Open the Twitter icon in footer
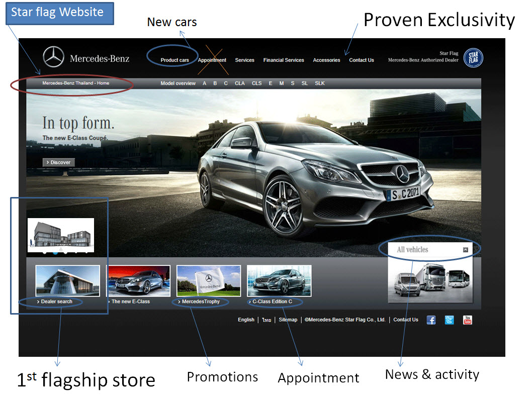Viewport: 532px width, 395px height. click(449, 320)
